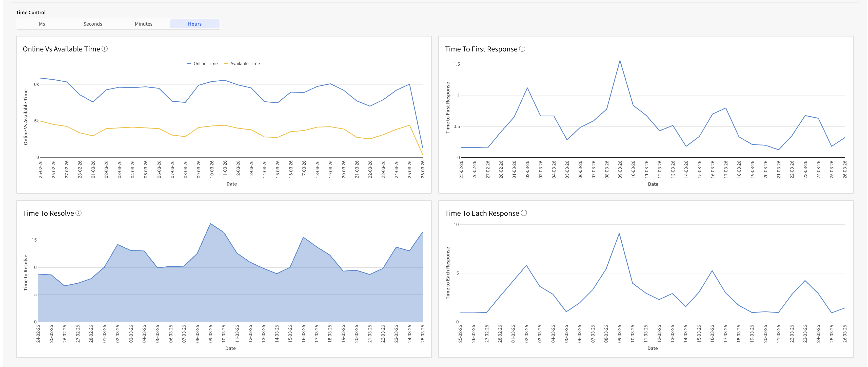This screenshot has height=367, width=868.
Task: Click 26-03-26 drop point on Online Time line
Action: [x=423, y=148]
